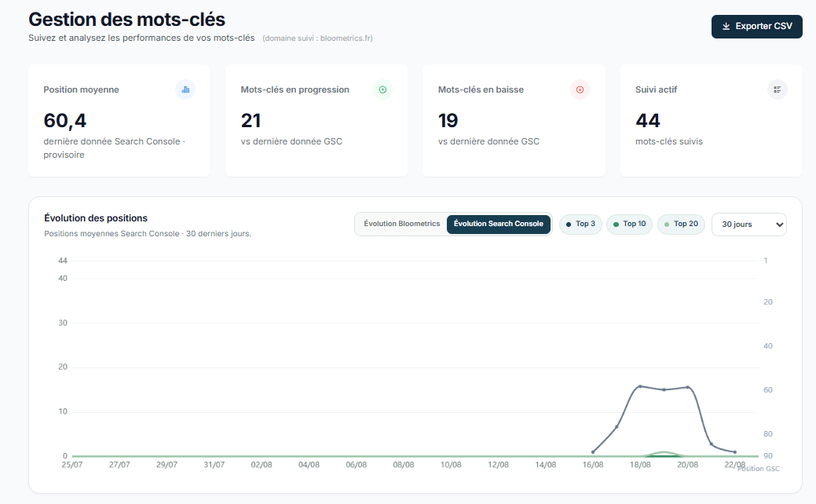This screenshot has width=816, height=504.
Task: Click the 19 keywords en baisse value
Action: pos(448,121)
